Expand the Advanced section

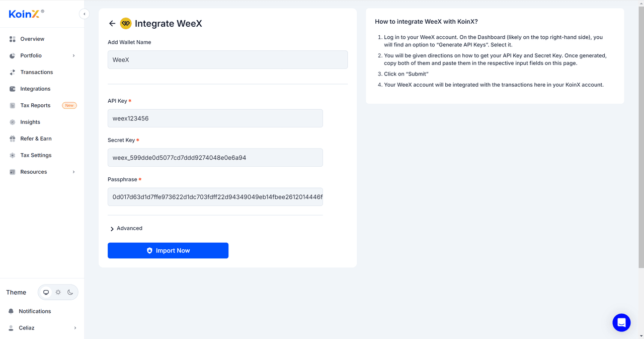(126, 229)
